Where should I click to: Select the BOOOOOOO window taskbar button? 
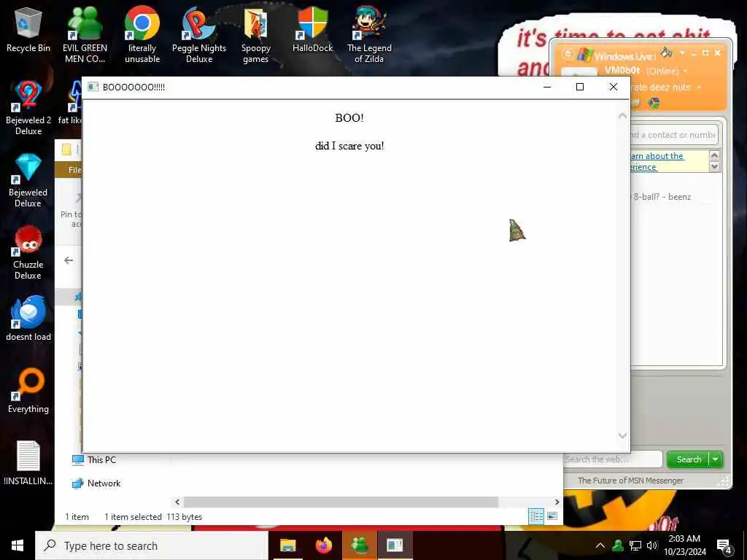pos(395,545)
